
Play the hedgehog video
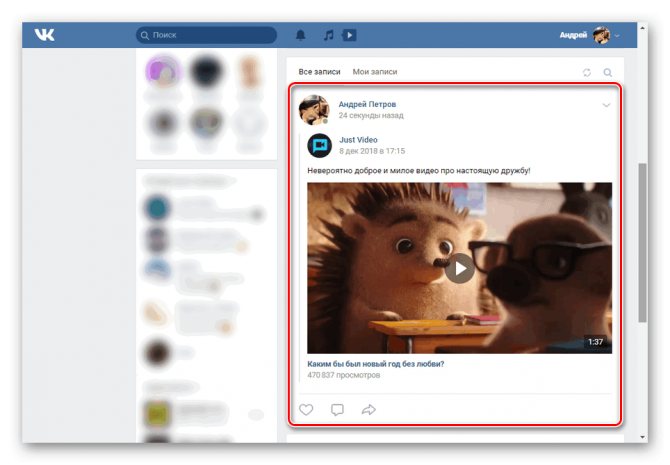(460, 268)
